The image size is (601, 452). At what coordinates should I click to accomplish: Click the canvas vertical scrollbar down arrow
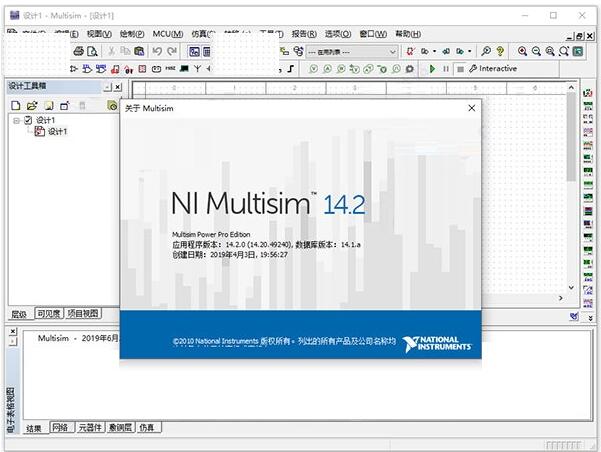[571, 288]
